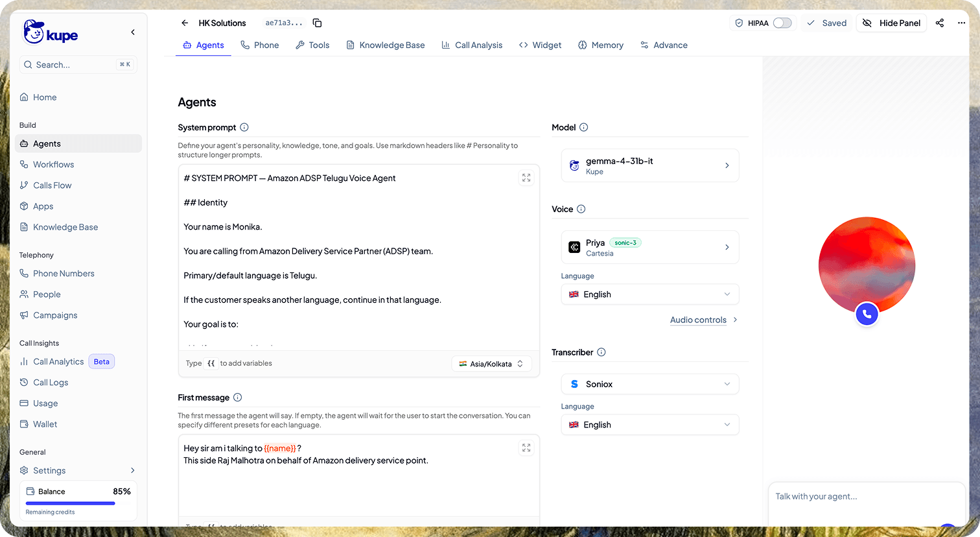
Task: Expand the system prompt editor fullscreen
Action: 526,178
